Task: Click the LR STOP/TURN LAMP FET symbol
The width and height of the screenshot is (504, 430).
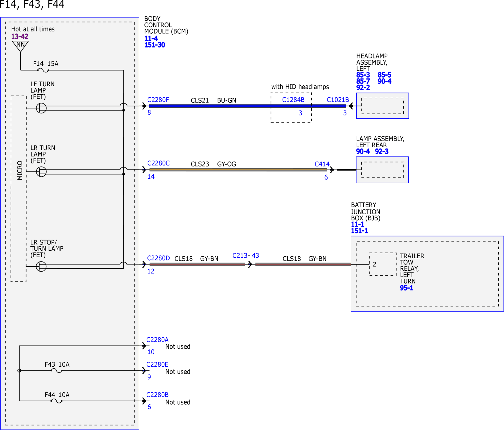Action: point(41,266)
